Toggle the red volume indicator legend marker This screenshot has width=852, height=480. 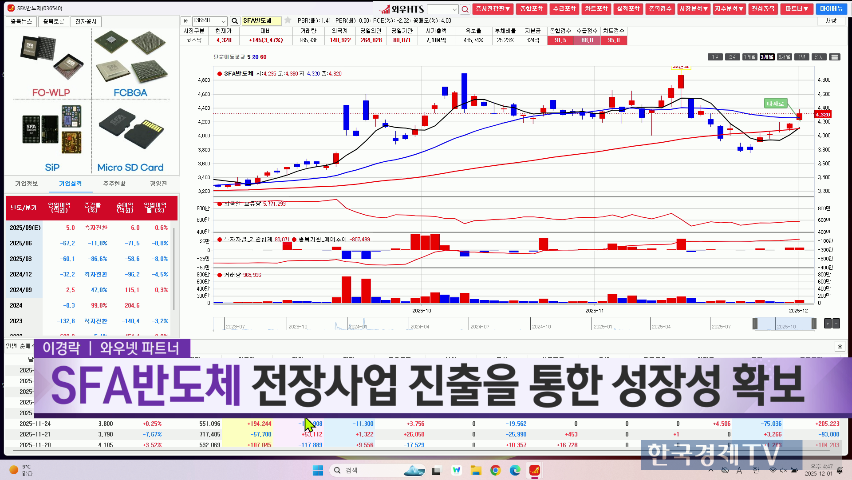click(220, 273)
